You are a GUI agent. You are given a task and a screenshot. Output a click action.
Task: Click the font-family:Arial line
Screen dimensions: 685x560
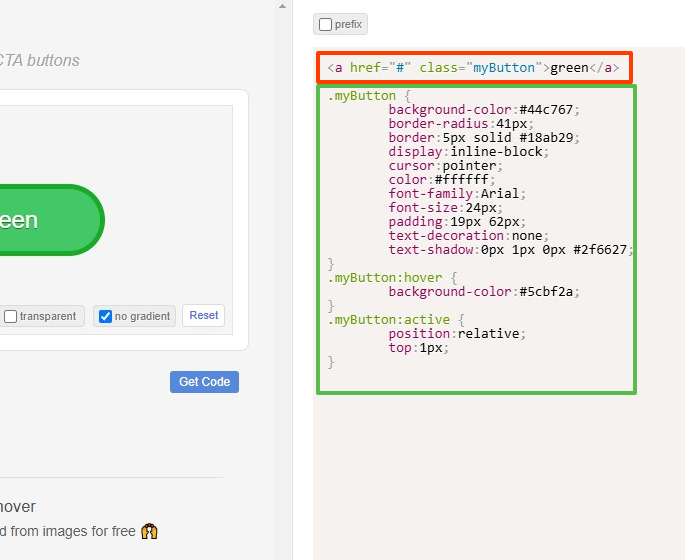[457, 194]
